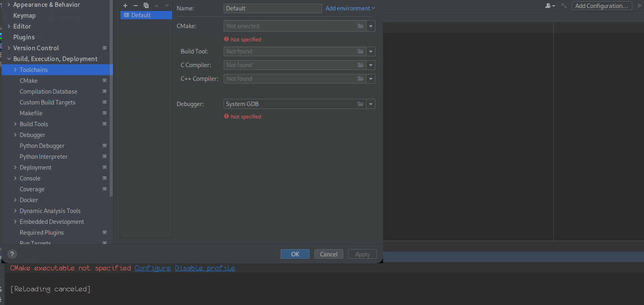644x305 pixels.
Task: Open Build Tool dropdown arrow
Action: point(371,51)
